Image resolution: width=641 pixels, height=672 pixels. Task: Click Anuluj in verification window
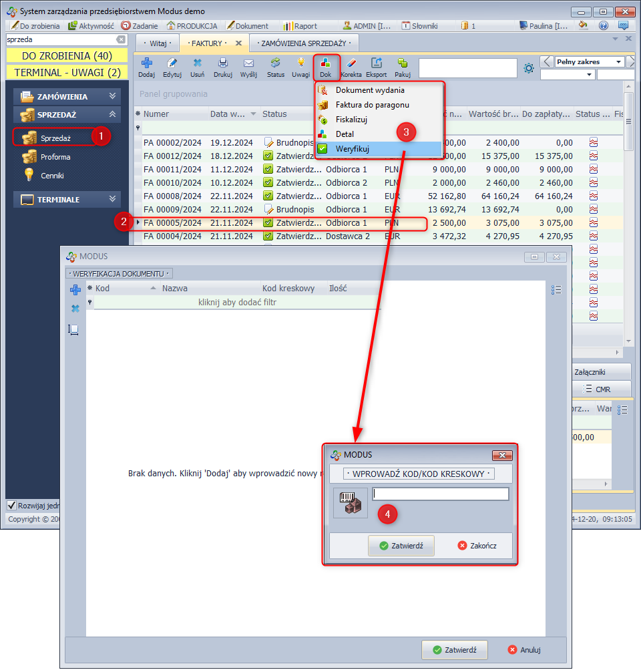tap(524, 650)
